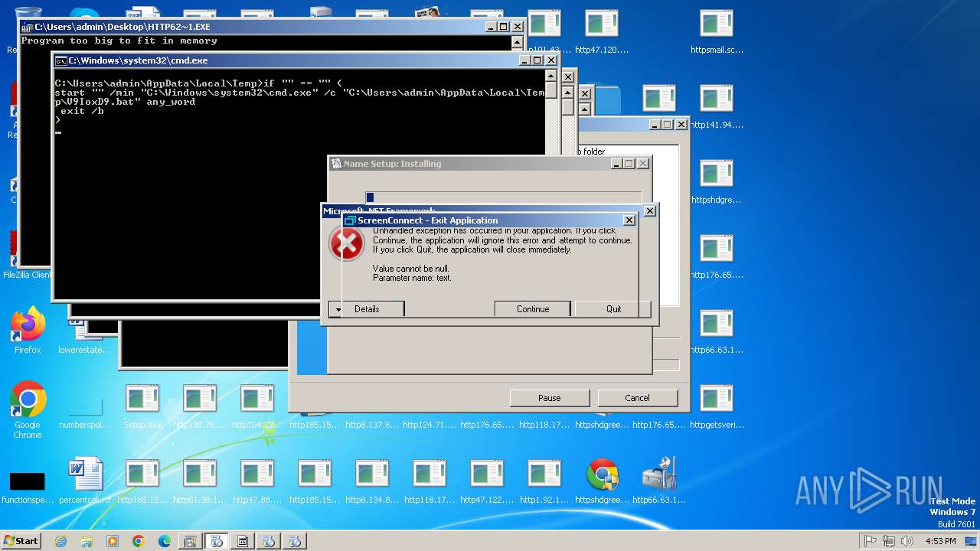Open Windows Explorer from the taskbar

[x=87, y=541]
